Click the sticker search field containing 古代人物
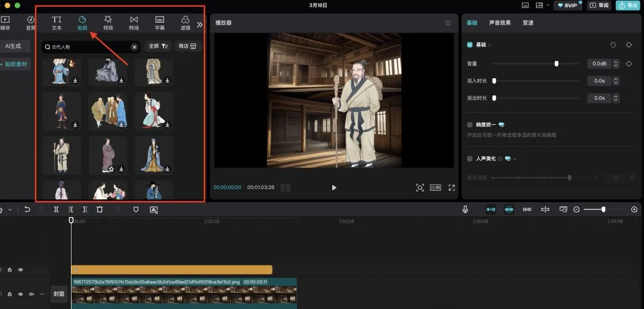 tap(91, 47)
